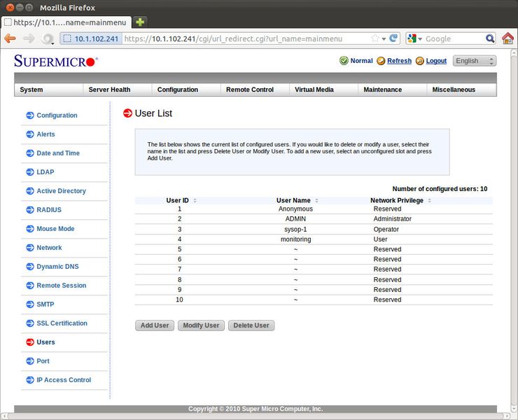Select the unconfigured slot with User ID 5
518x420 pixels.
(x=314, y=249)
